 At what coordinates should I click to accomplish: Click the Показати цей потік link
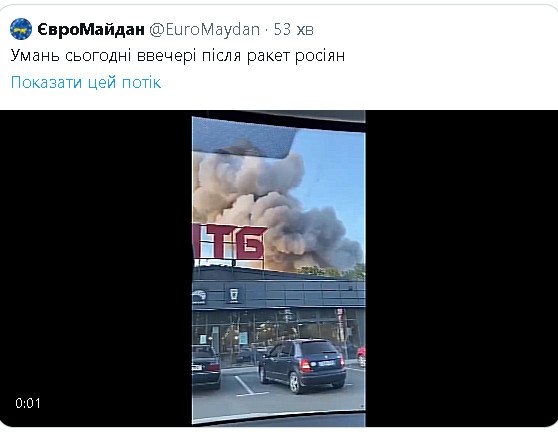click(86, 82)
